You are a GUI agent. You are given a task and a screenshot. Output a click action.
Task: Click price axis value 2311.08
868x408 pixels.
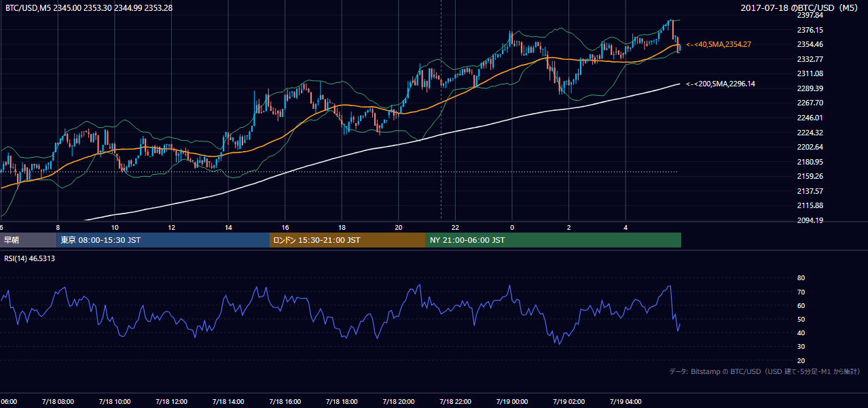point(810,73)
